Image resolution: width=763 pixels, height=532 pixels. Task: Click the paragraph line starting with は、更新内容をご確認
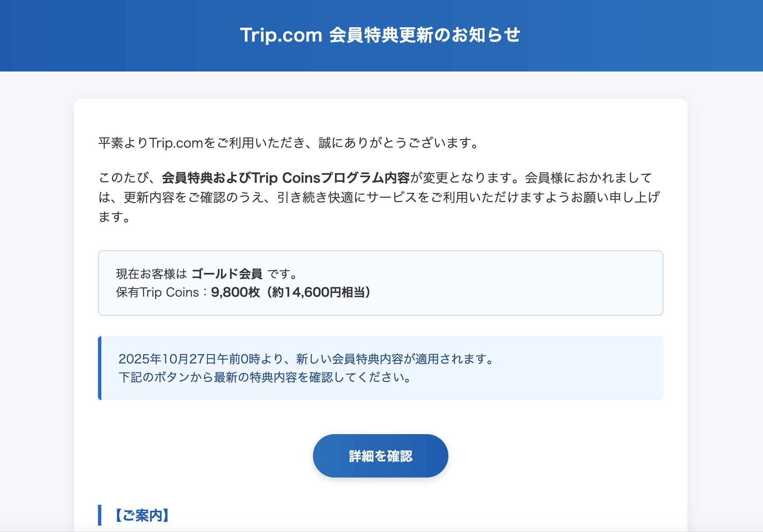[379, 197]
